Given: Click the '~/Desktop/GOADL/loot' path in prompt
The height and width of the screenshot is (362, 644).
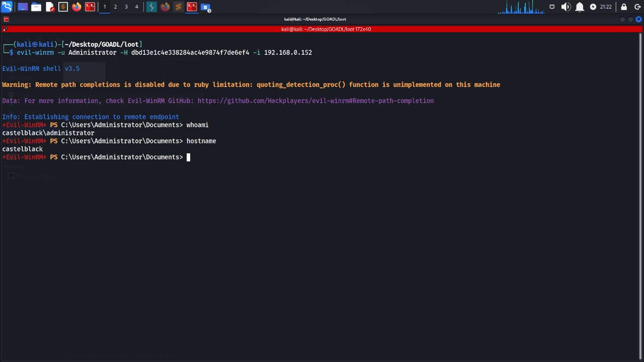Looking at the screenshot, I should 102,44.
